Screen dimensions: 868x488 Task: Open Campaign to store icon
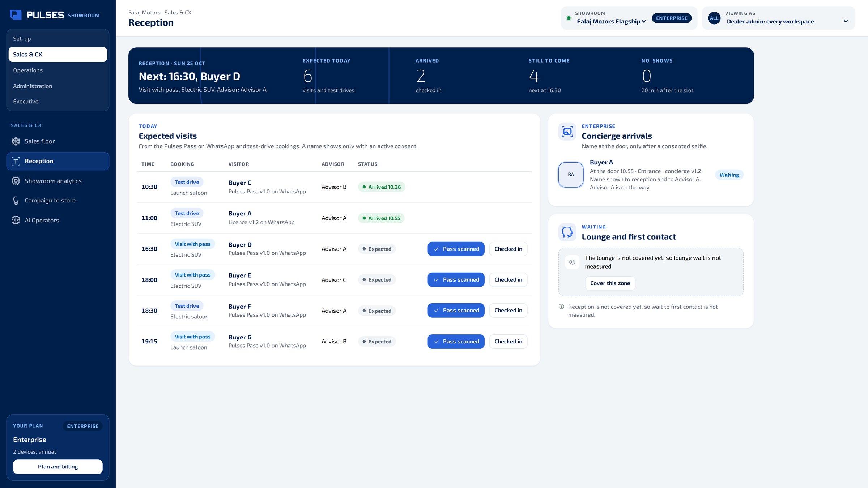pos(16,201)
